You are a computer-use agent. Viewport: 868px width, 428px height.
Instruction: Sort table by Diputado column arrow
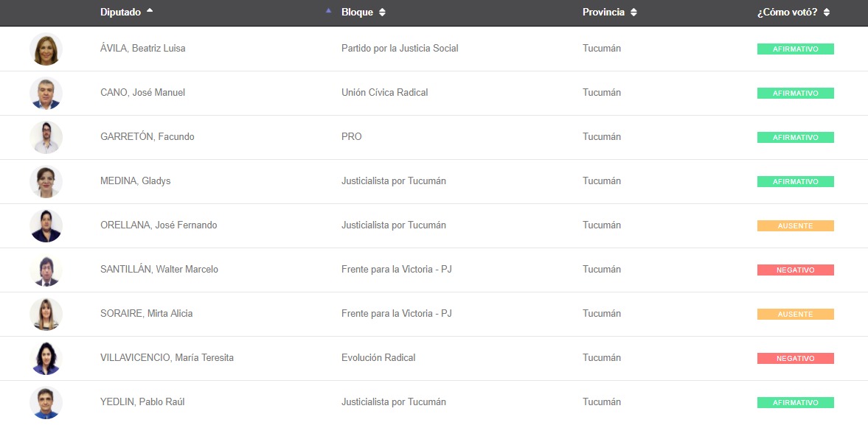[x=150, y=10]
